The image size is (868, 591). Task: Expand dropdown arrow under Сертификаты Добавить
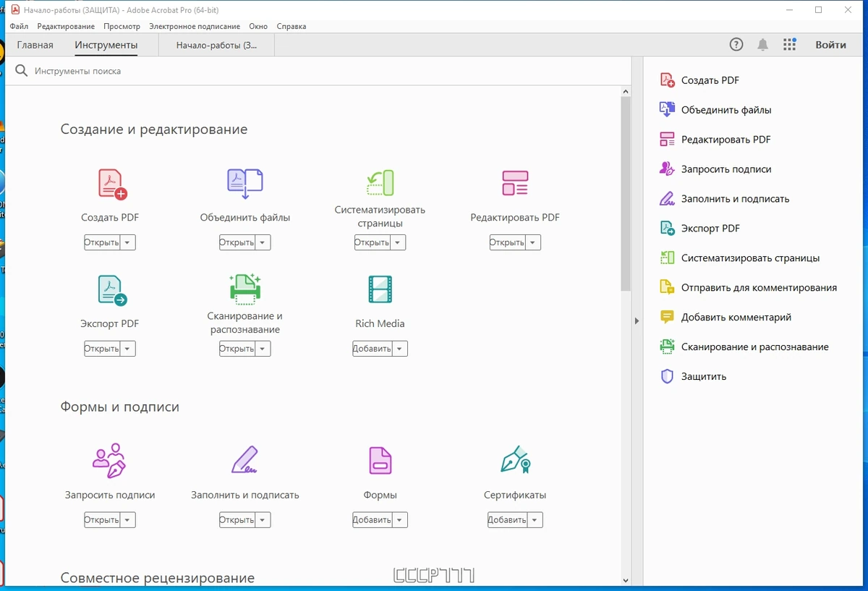[535, 520]
